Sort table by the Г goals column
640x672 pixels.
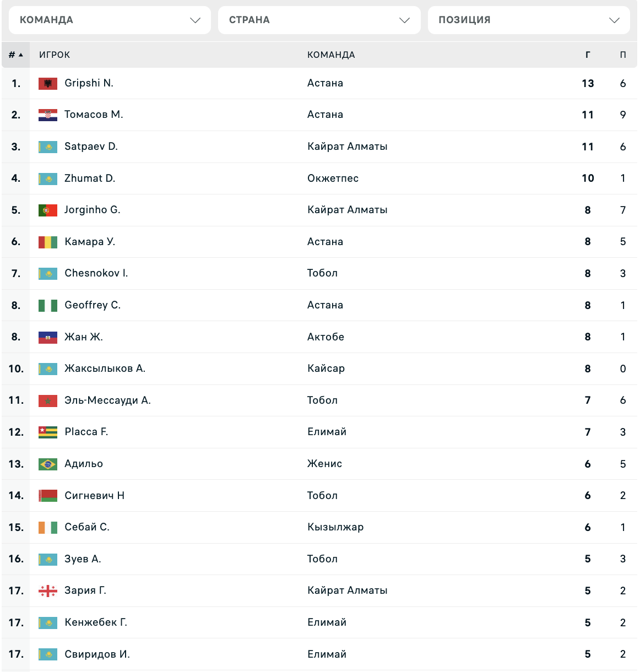(588, 55)
